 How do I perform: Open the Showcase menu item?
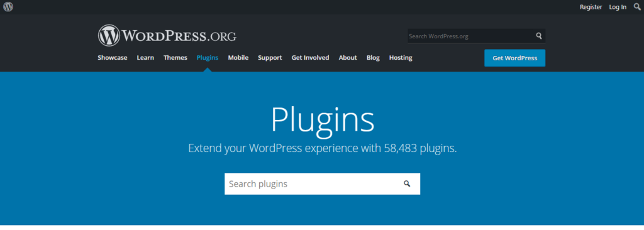[x=113, y=58]
